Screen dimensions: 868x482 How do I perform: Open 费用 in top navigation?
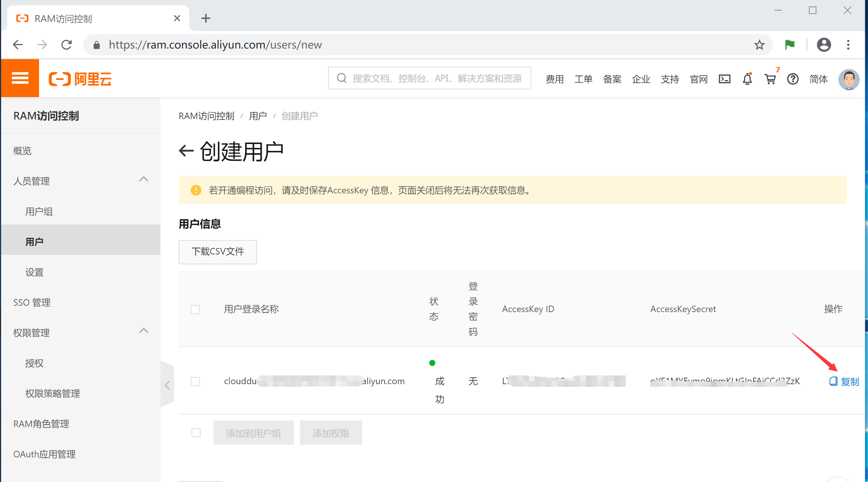(x=554, y=79)
